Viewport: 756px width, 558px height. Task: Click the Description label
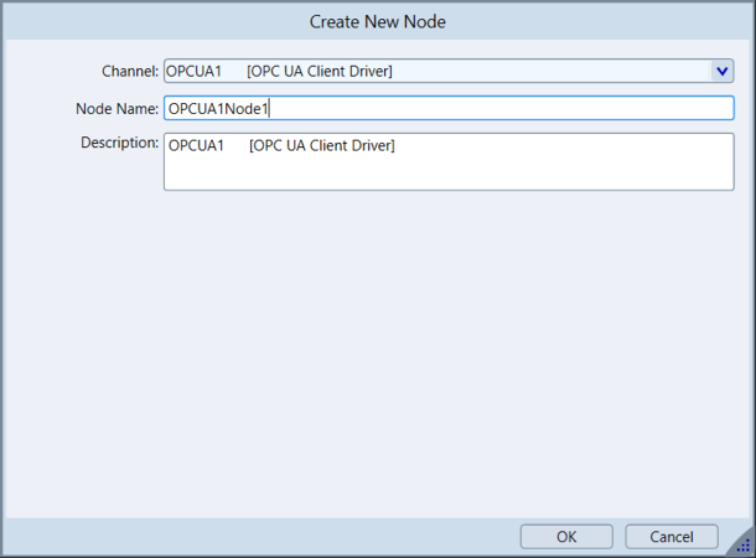point(120,143)
